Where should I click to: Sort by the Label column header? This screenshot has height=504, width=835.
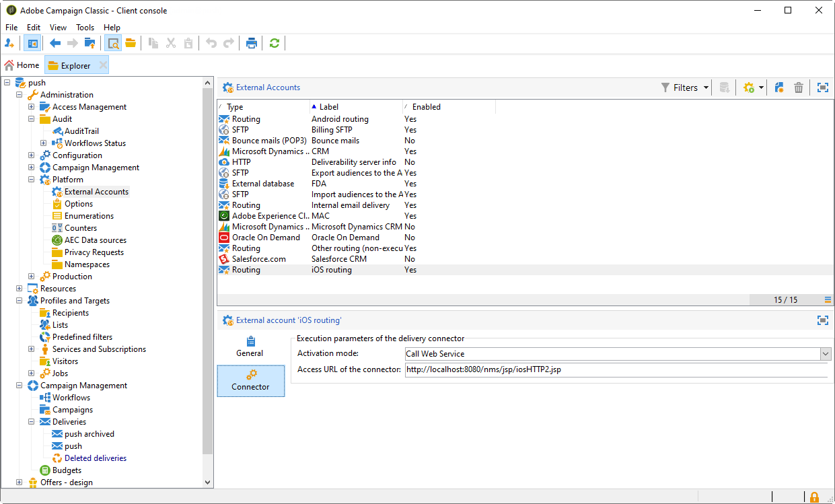[x=356, y=107]
